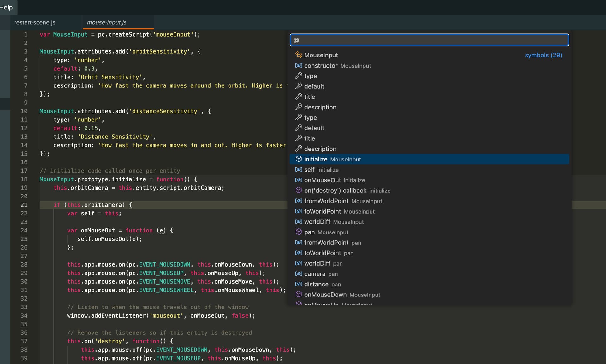The image size is (606, 364).
Task: Click the self initialize variable icon
Action: click(298, 169)
